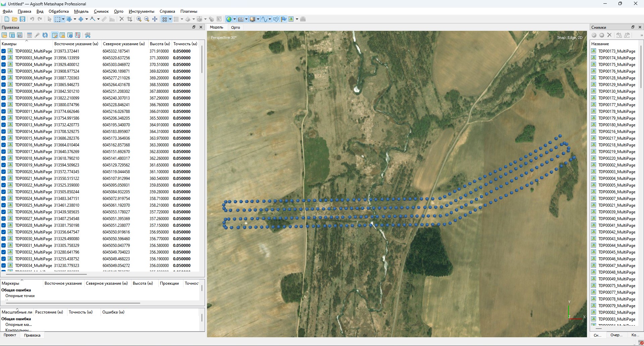This screenshot has height=346, width=644.
Task: Switch to the Проект tab
Action: click(10, 335)
